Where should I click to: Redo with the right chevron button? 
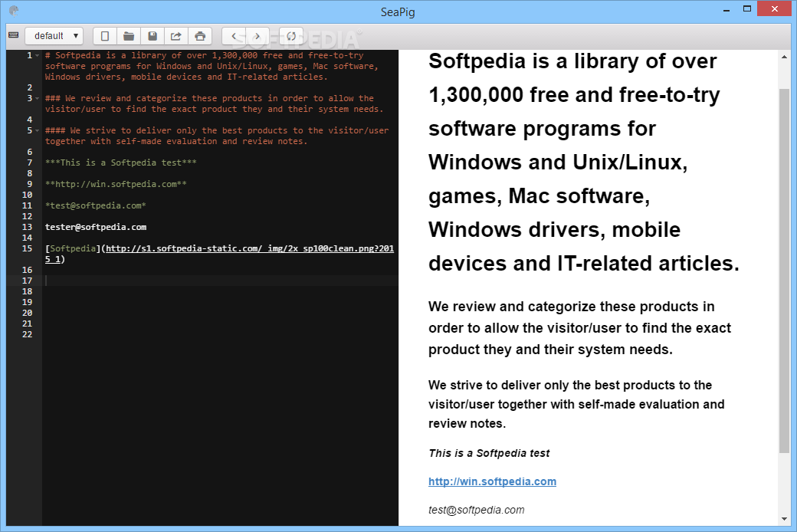257,36
